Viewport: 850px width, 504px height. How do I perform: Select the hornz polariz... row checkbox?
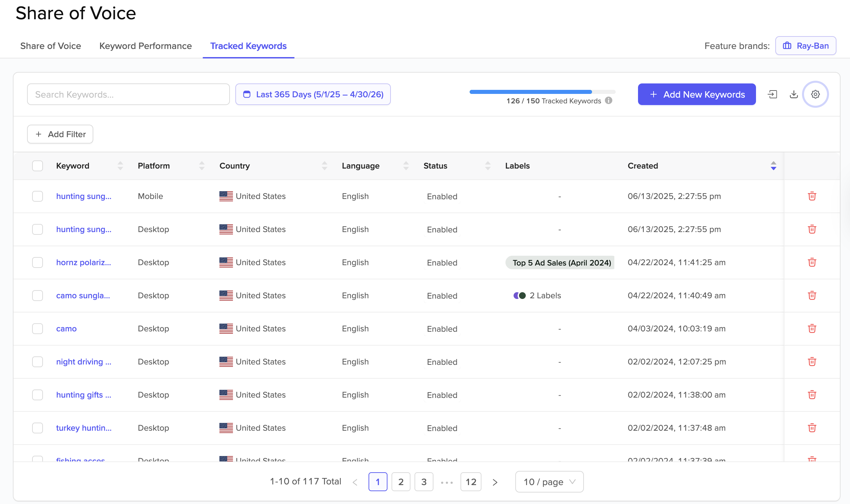pos(38,262)
